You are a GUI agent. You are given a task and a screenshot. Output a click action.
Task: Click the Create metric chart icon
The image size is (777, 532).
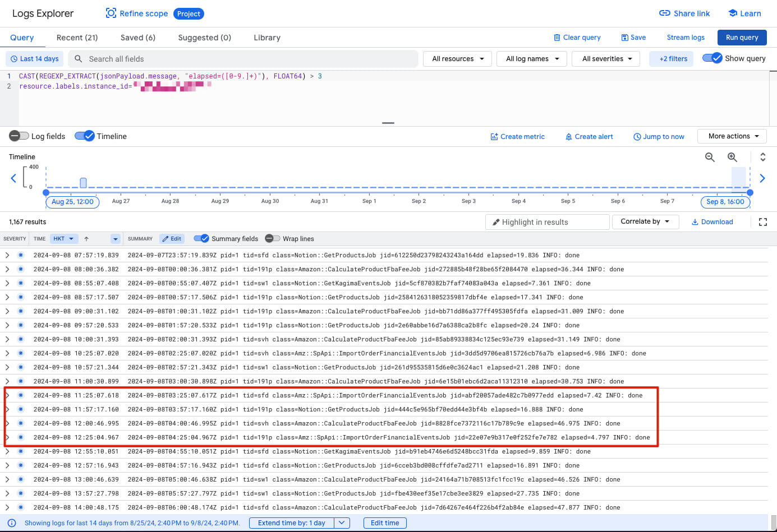pyautogui.click(x=494, y=137)
